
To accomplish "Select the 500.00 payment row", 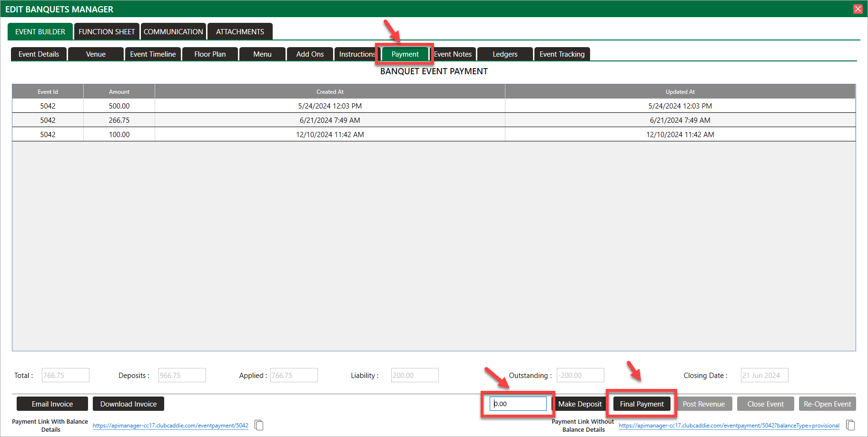I will 119,106.
